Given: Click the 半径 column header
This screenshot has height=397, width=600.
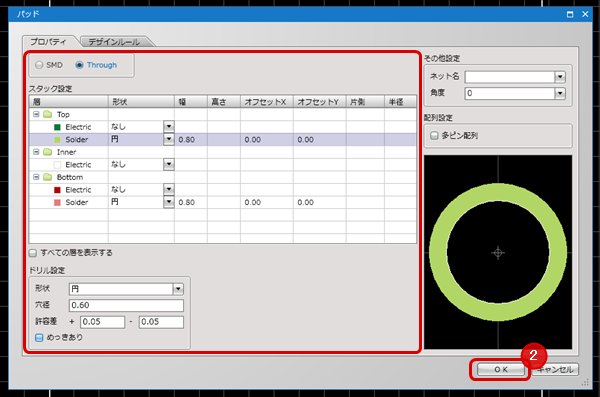Looking at the screenshot, I should tap(400, 102).
